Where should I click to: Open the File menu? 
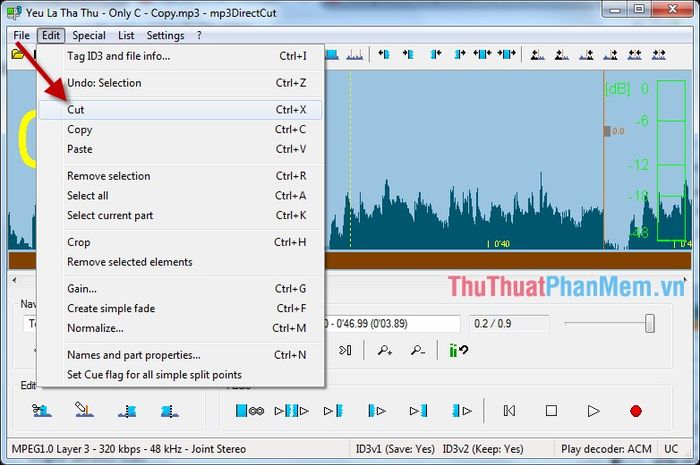pyautogui.click(x=21, y=35)
